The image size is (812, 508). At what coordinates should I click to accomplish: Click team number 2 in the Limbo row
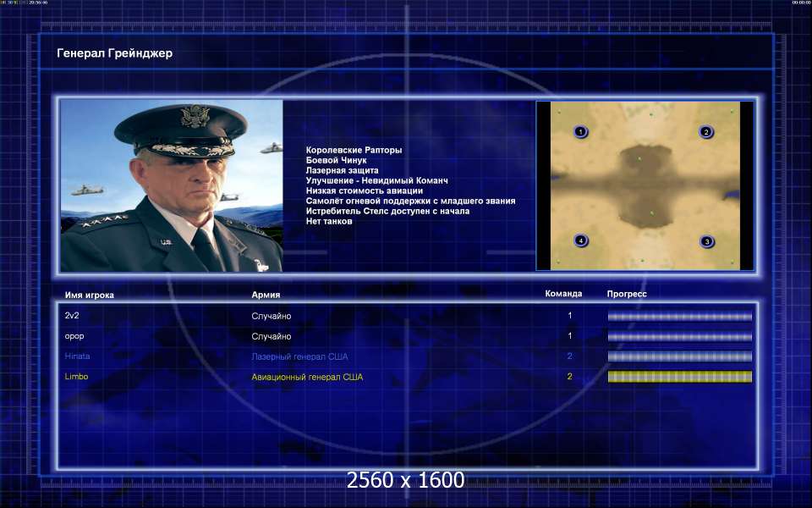[569, 376]
